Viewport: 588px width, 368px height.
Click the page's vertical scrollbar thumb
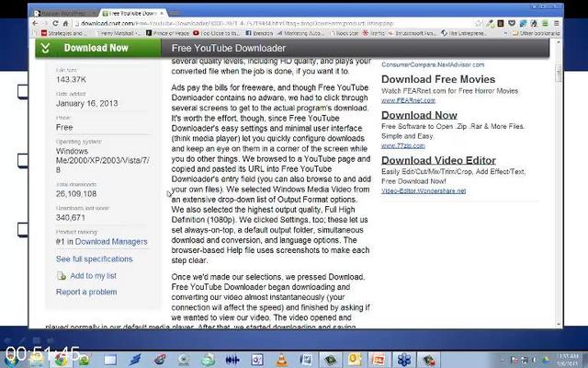[x=559, y=74]
